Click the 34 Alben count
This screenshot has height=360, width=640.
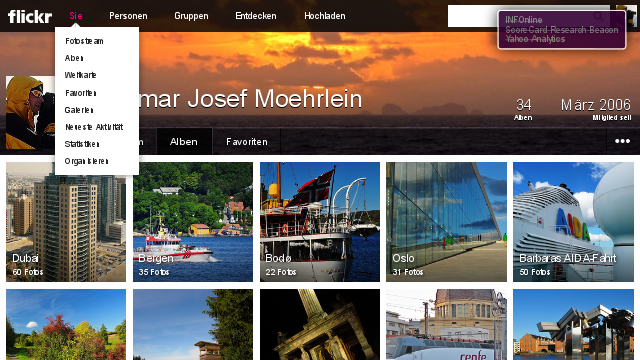point(523,109)
